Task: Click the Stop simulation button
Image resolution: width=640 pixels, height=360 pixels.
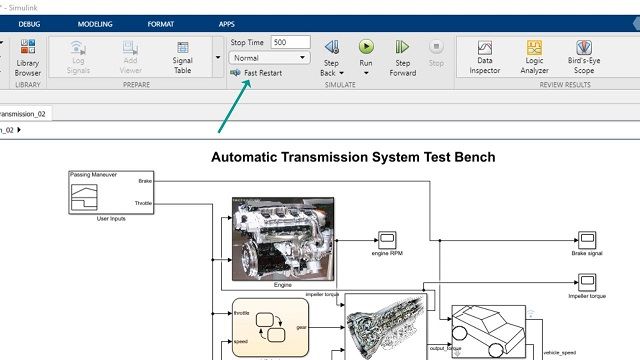Action: pos(436,53)
